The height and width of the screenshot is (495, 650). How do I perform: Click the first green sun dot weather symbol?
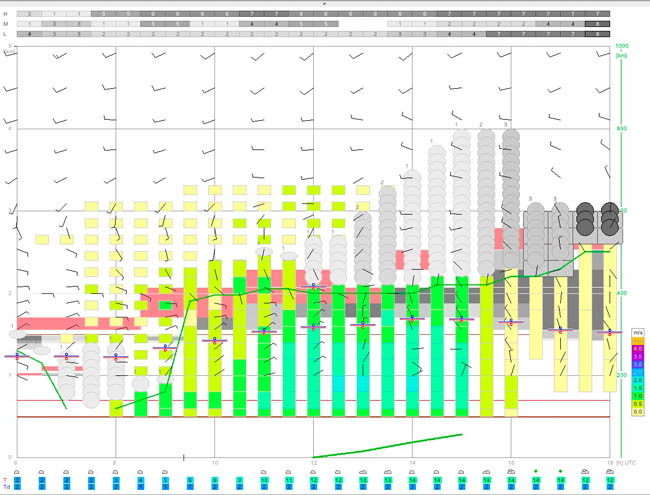click(x=536, y=471)
